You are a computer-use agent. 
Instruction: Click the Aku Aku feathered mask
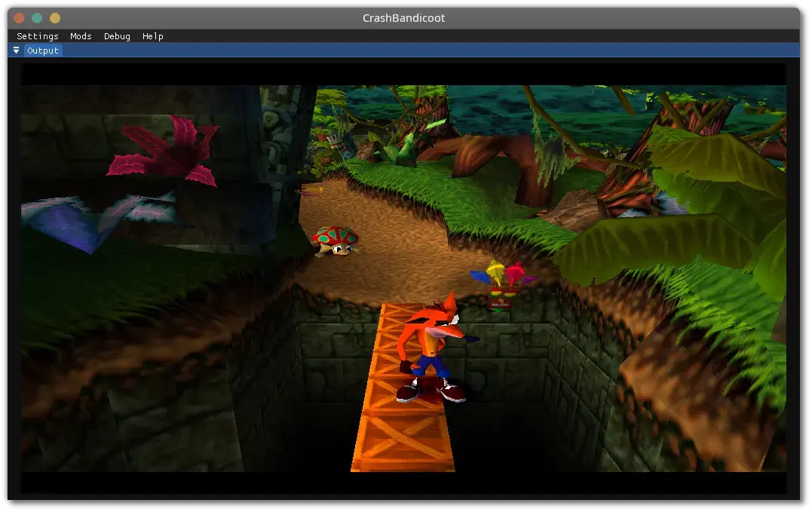502,287
